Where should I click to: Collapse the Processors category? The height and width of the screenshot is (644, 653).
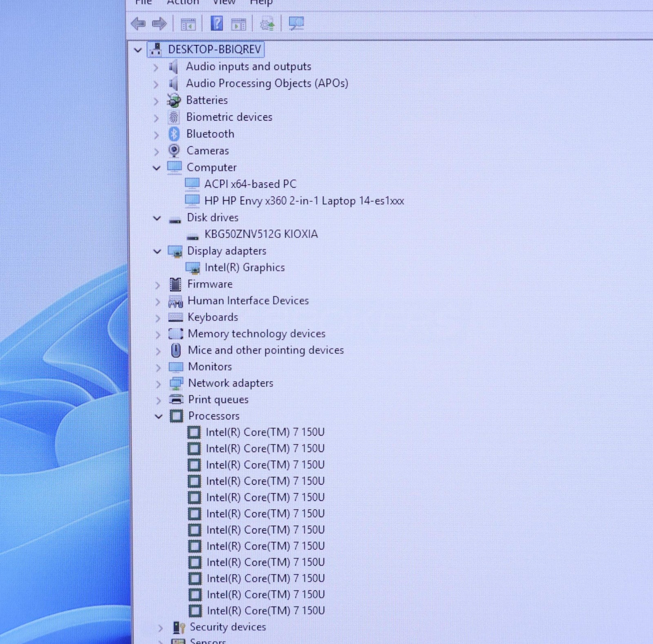(x=158, y=416)
